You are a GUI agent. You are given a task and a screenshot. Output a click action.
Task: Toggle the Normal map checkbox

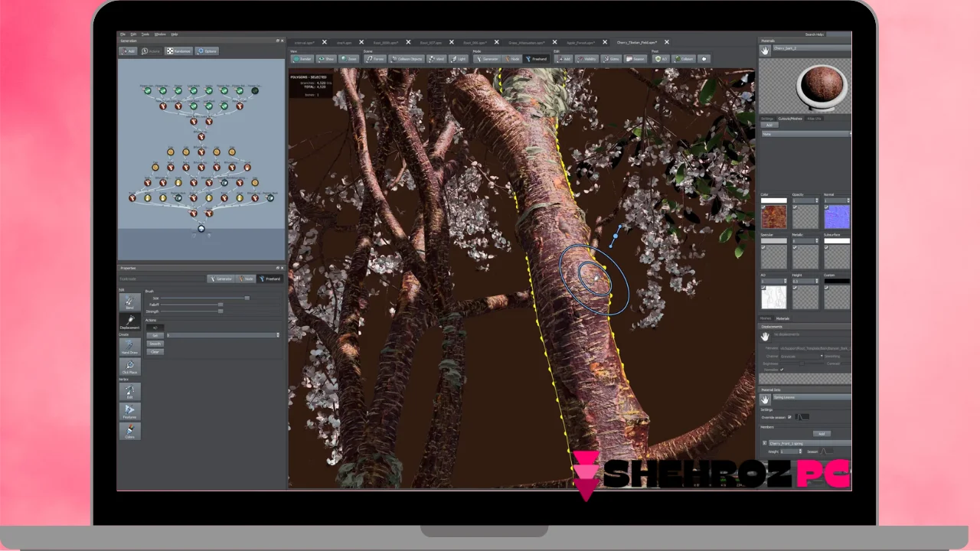point(826,207)
